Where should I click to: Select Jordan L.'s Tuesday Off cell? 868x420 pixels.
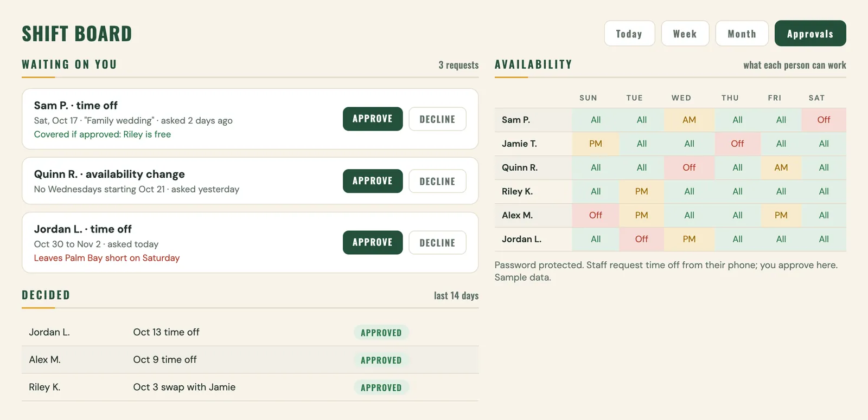[x=642, y=239]
